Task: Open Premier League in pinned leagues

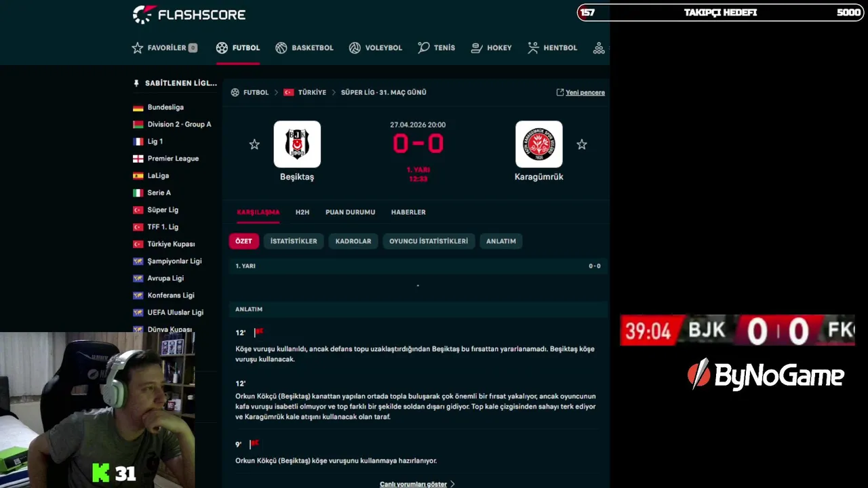Action: pyautogui.click(x=173, y=159)
